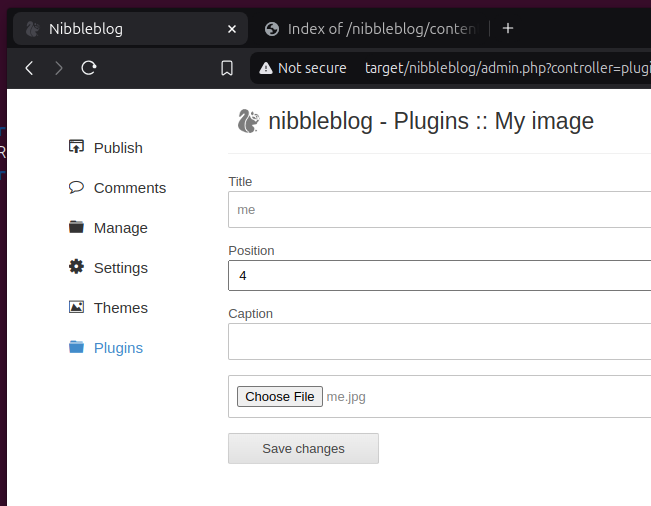Click the nibbleblog squirrel logo in header
The image size is (651, 506).
tap(248, 122)
